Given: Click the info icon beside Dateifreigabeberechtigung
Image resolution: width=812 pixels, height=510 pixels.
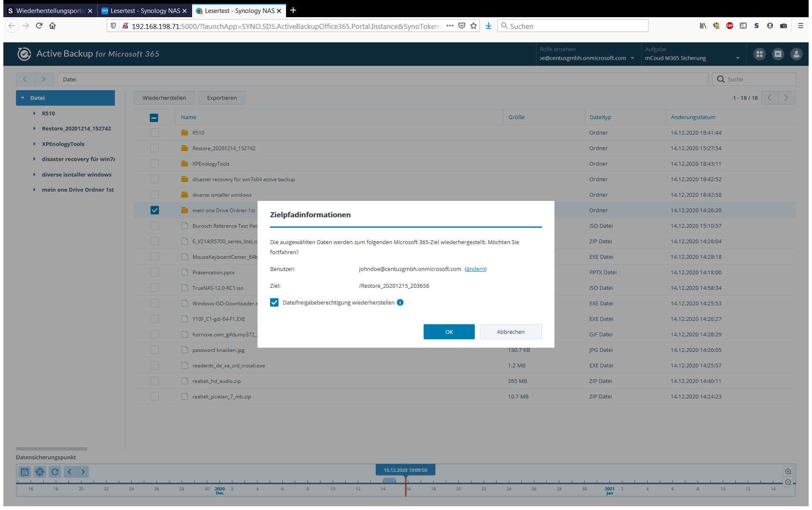Looking at the screenshot, I should tap(400, 302).
